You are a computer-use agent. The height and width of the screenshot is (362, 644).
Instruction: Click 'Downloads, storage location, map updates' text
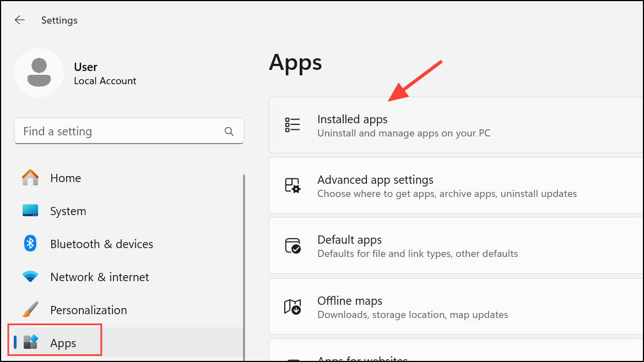tap(413, 315)
